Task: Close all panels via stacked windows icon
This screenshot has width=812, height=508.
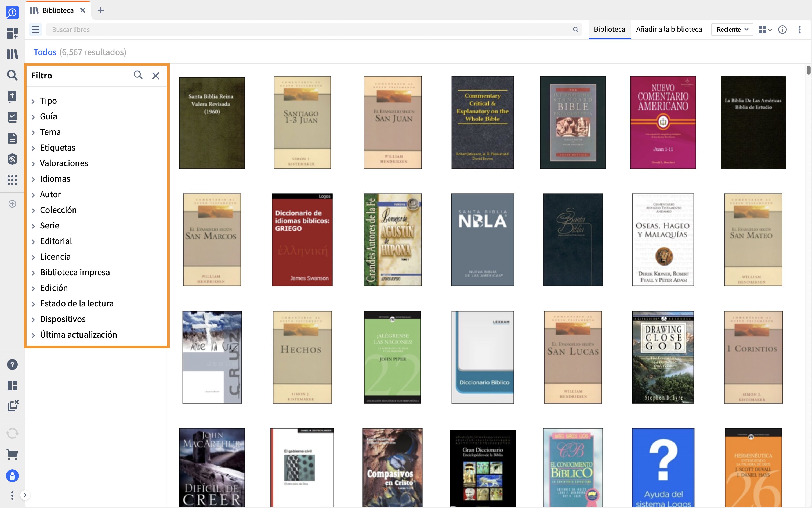Action: coord(13,406)
